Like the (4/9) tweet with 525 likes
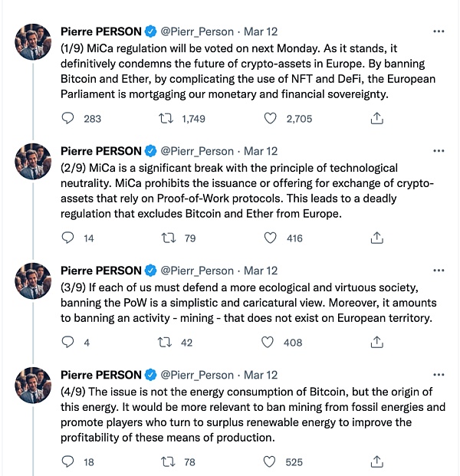Screen dimensions: 460x476 [x=270, y=462]
